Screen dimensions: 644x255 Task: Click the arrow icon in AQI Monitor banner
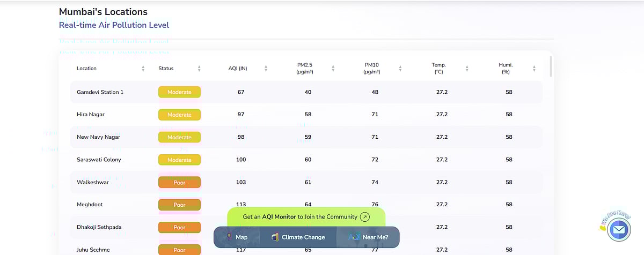[x=364, y=217]
